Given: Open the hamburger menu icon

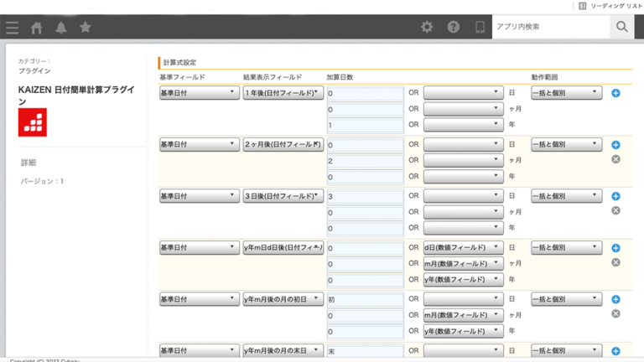Looking at the screenshot, I should click(x=12, y=28).
